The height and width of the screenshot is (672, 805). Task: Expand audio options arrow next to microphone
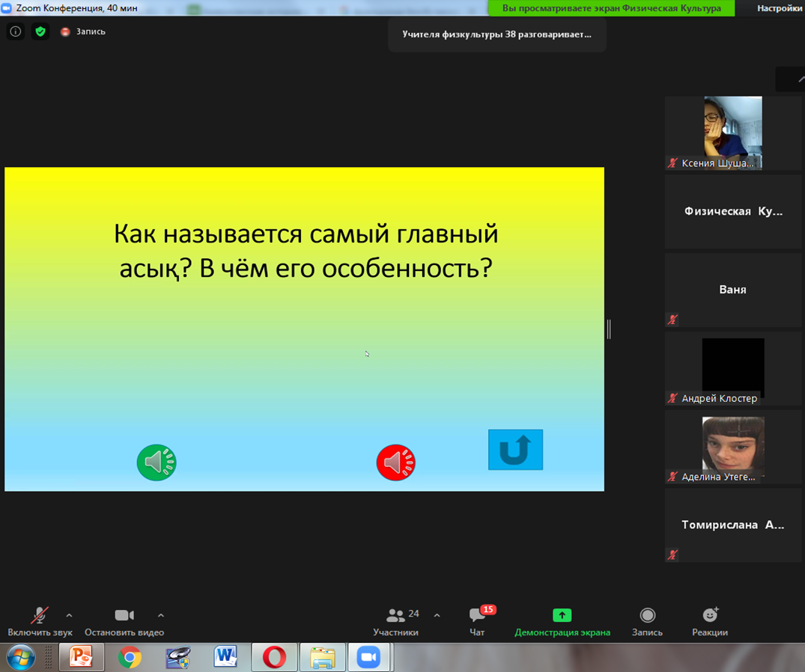point(69,615)
